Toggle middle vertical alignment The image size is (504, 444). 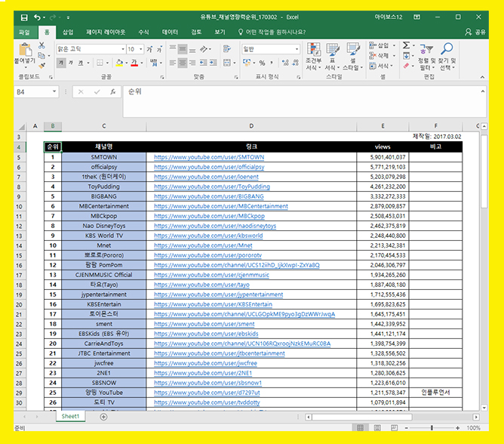tap(183, 49)
